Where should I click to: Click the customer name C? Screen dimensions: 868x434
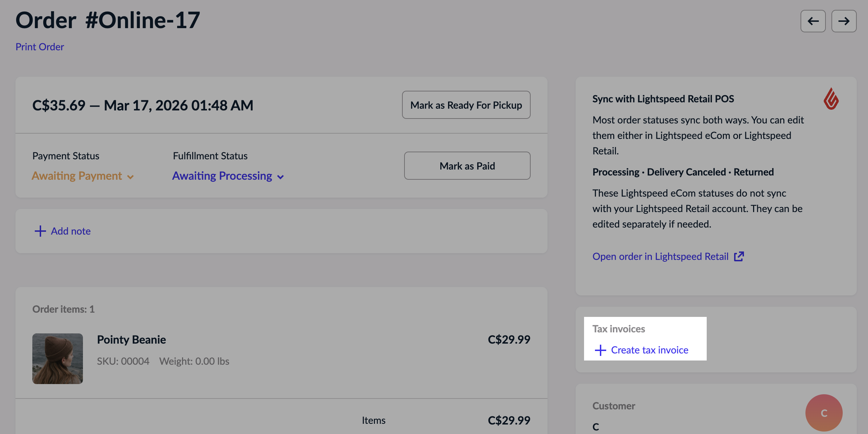596,427
